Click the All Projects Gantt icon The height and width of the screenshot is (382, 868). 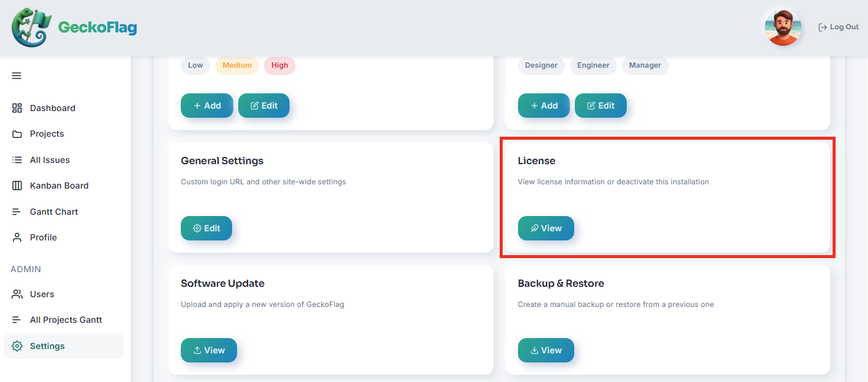coord(17,320)
